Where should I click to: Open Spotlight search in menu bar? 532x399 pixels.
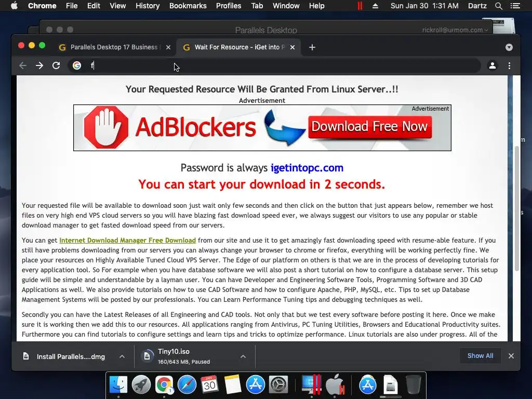498,6
